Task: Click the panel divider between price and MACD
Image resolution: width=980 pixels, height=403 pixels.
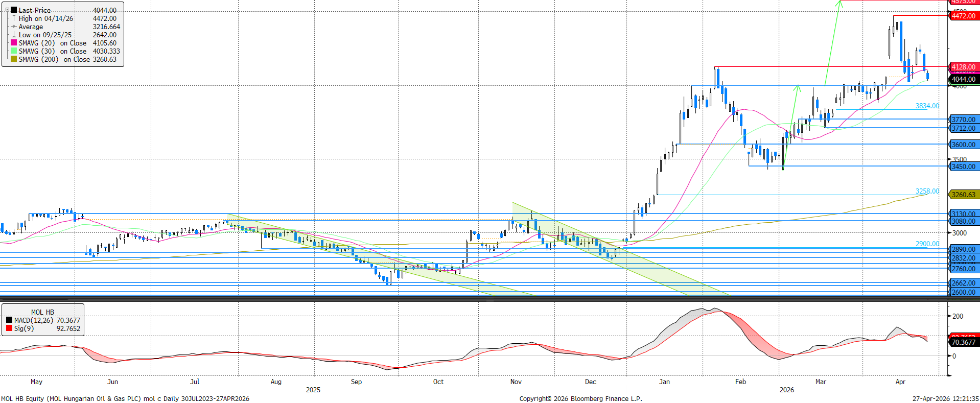Action: point(489,299)
